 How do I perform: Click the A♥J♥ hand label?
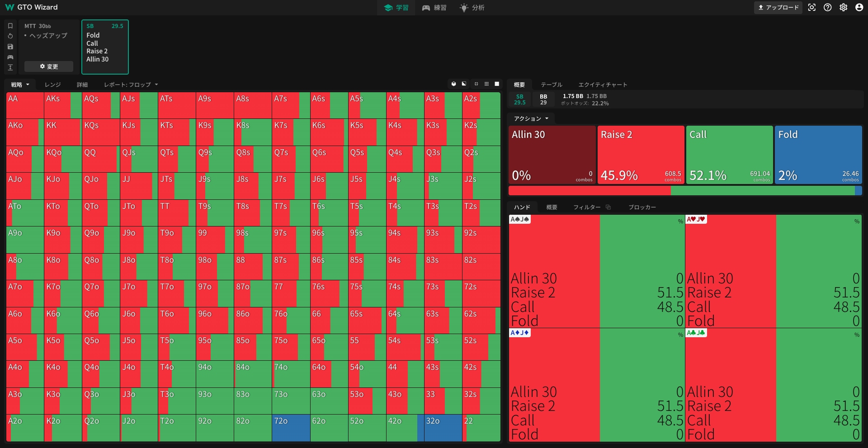tap(696, 219)
